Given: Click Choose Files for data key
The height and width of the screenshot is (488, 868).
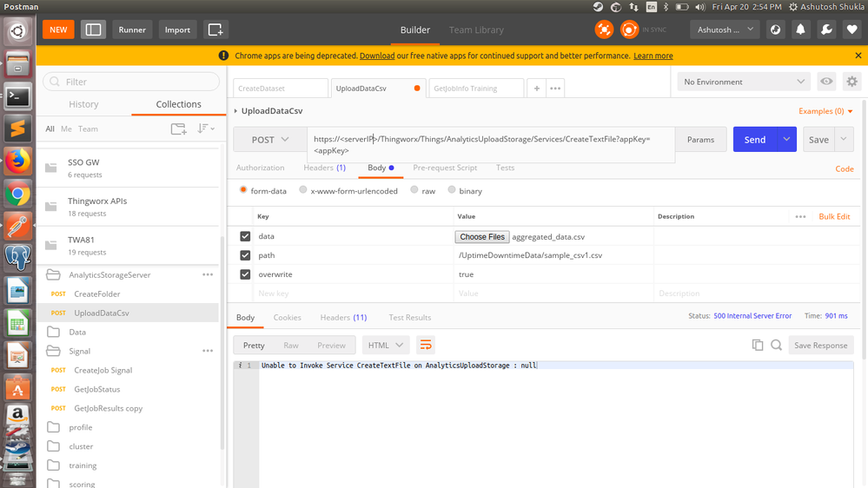Looking at the screenshot, I should coord(482,237).
